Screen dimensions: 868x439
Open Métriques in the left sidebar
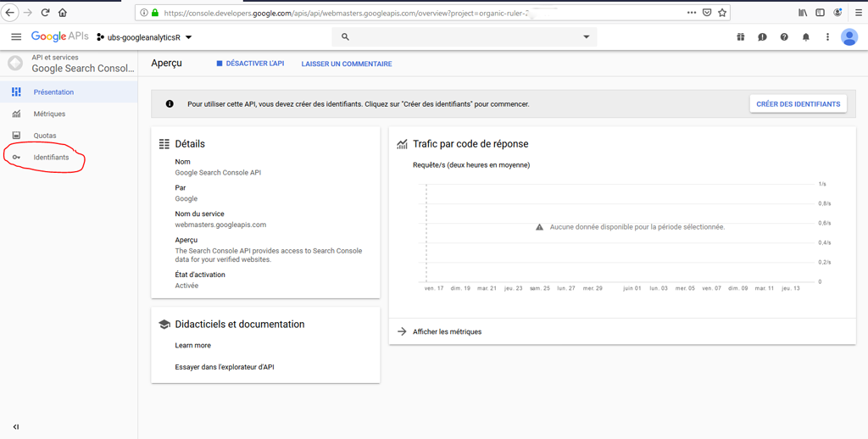69,114
